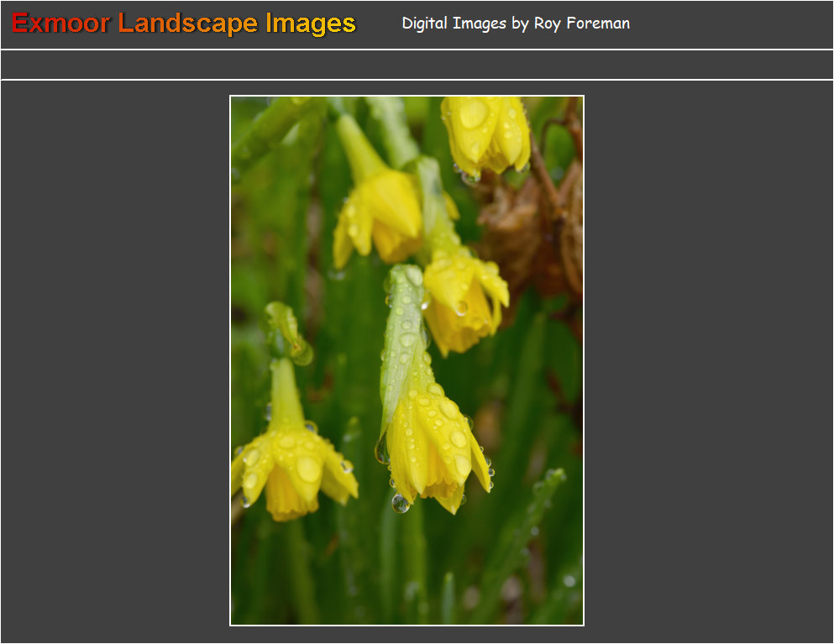Click the Exmoor Landscape Images title
The width and height of the screenshot is (834, 644).
tap(184, 24)
